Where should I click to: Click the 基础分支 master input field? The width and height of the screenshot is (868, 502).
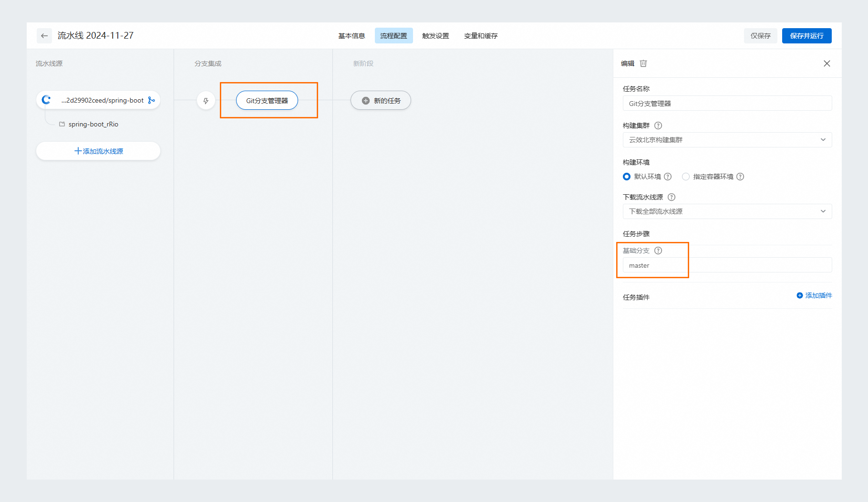(x=727, y=265)
